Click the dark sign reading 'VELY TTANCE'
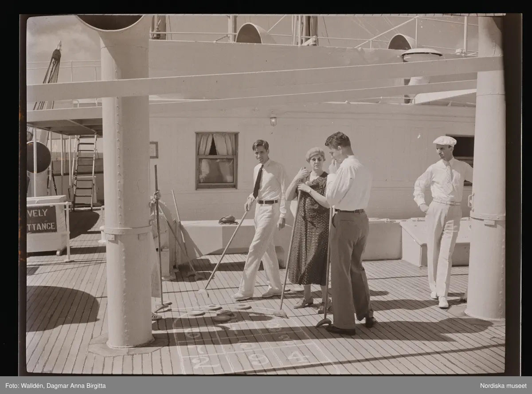The width and height of the screenshot is (532, 394). click(x=42, y=219)
